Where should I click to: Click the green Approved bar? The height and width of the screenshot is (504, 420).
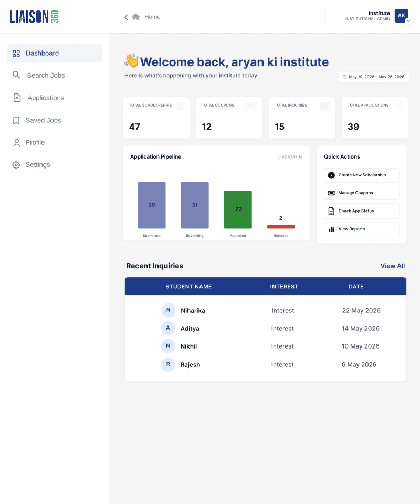click(238, 209)
